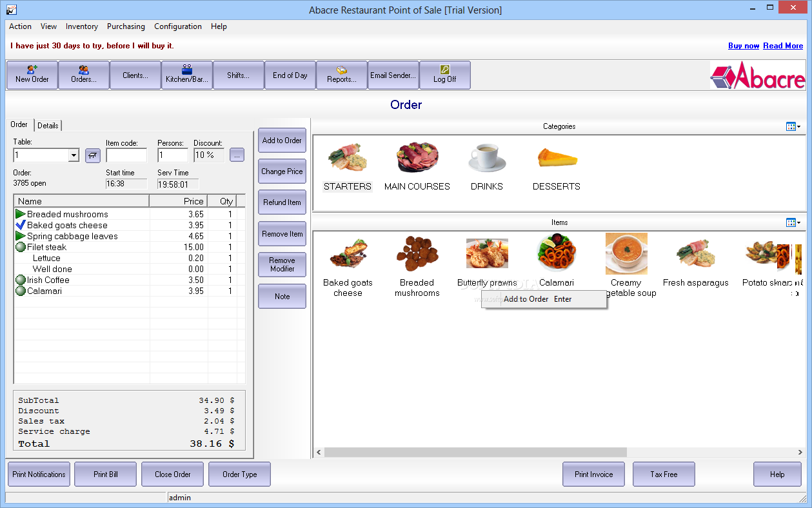
Task: Open the Help menu
Action: [x=219, y=26]
